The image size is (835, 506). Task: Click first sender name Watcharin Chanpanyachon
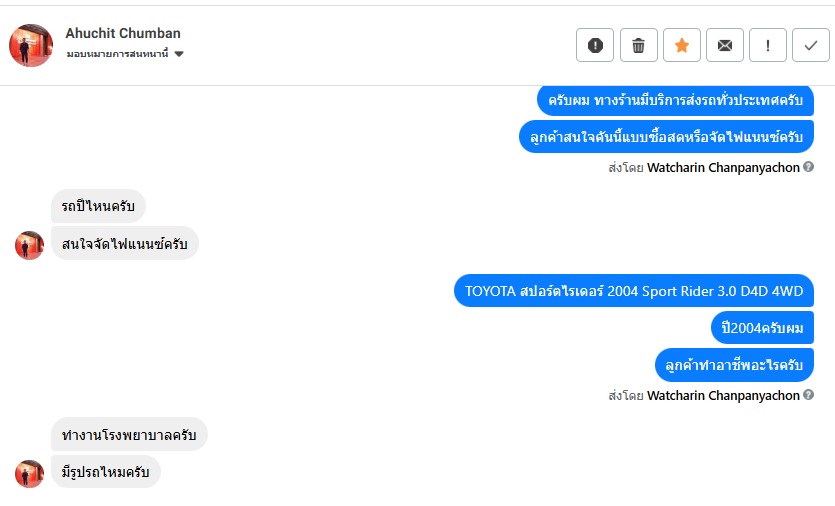click(x=723, y=168)
